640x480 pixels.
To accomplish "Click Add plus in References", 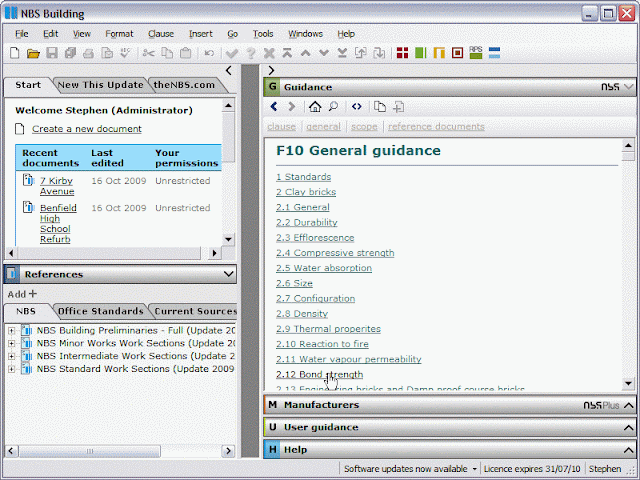I will (x=22, y=294).
